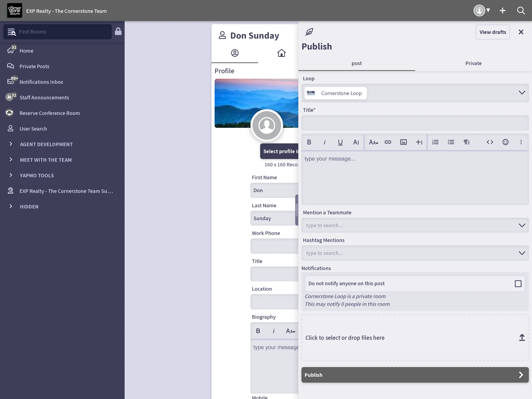Toggle italic in the post editor toolbar
Image resolution: width=532 pixels, height=399 pixels.
point(325,142)
